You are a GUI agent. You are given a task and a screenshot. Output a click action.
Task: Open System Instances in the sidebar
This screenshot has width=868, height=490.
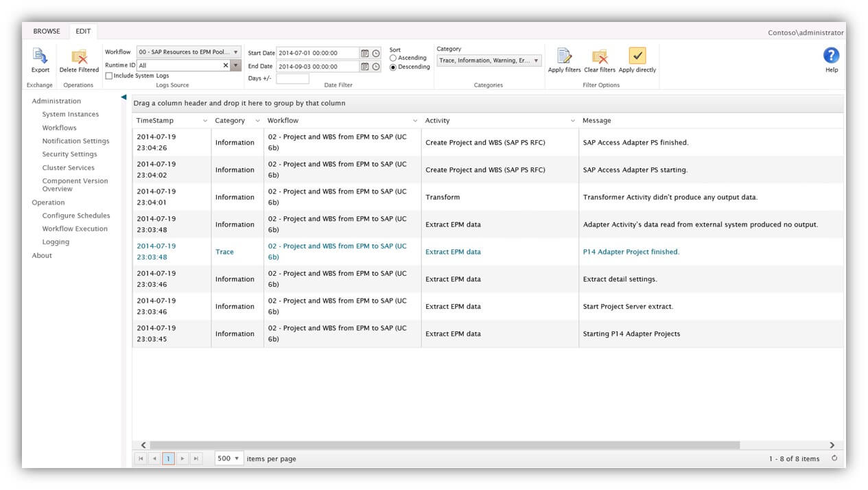(x=71, y=115)
